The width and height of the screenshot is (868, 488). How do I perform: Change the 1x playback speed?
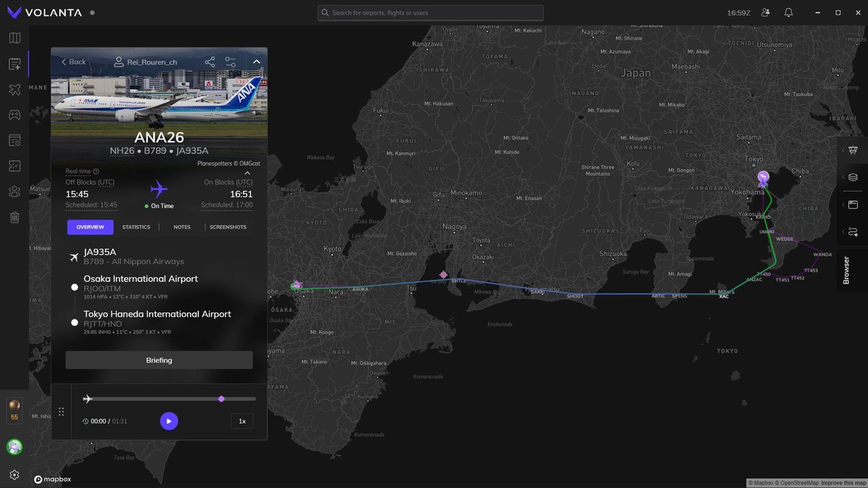[242, 421]
